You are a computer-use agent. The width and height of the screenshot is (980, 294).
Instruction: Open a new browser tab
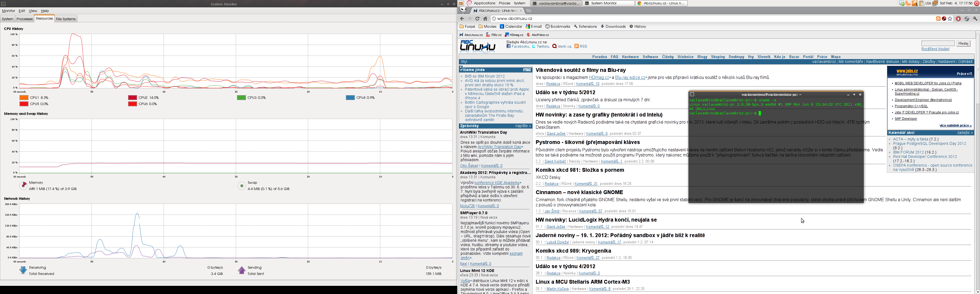tap(529, 11)
